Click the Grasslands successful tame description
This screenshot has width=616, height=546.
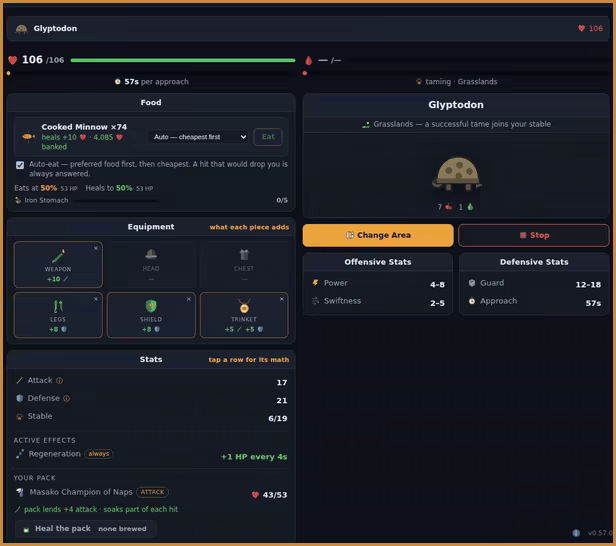(462, 124)
